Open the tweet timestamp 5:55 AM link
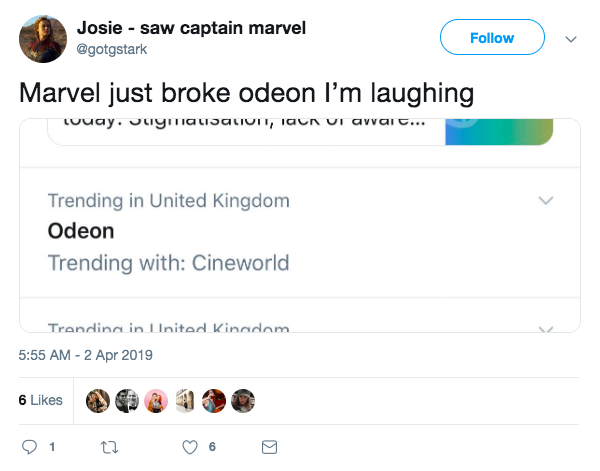 click(85, 355)
